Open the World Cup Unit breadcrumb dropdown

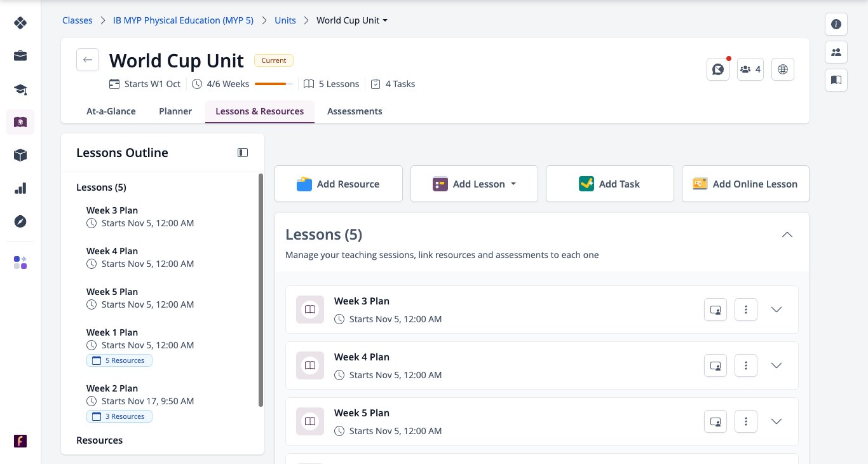[x=352, y=20]
